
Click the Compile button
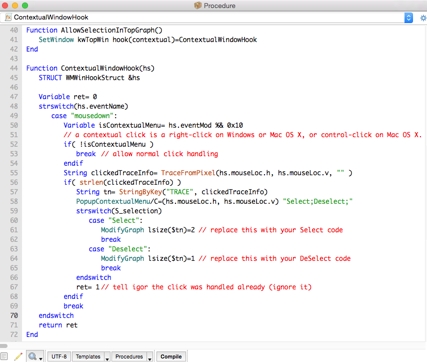171,356
